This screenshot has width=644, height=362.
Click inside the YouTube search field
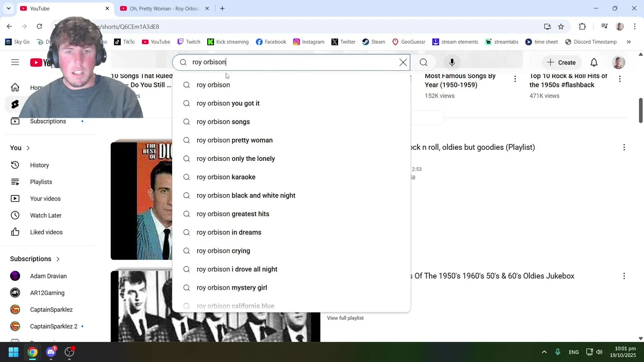[x=292, y=62]
